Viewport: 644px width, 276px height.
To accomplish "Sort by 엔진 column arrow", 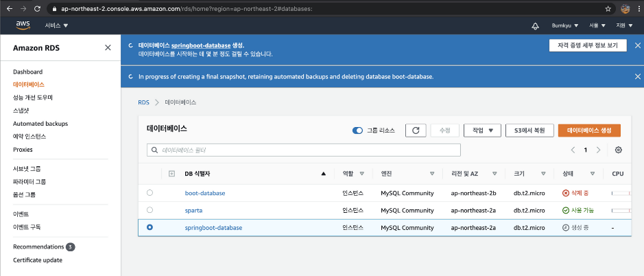I will pos(432,174).
